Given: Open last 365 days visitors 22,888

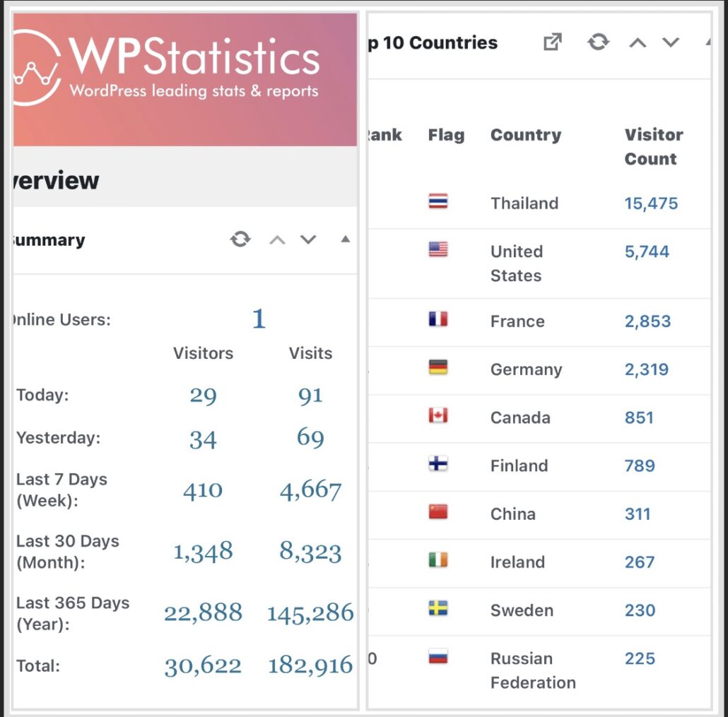Looking at the screenshot, I should (x=203, y=612).
